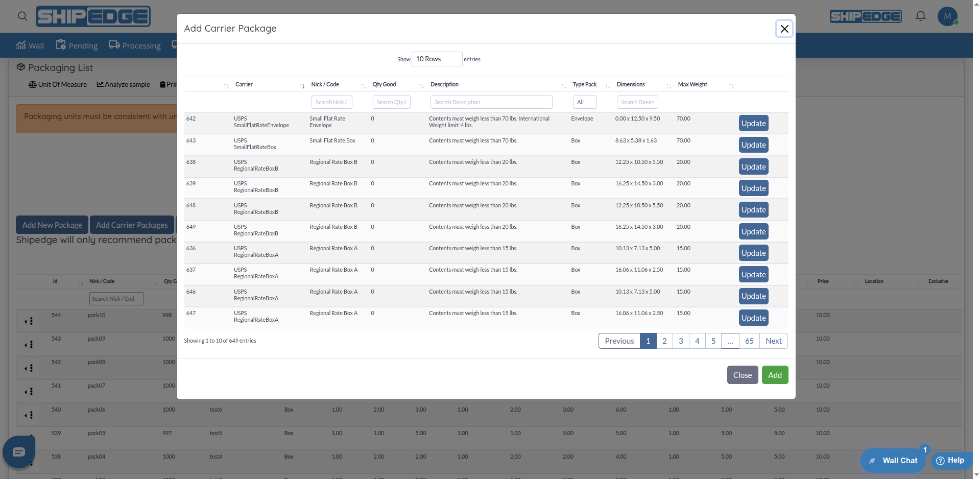Click row actions icon for pack10
Screen dimensions: 980x479
29,321
